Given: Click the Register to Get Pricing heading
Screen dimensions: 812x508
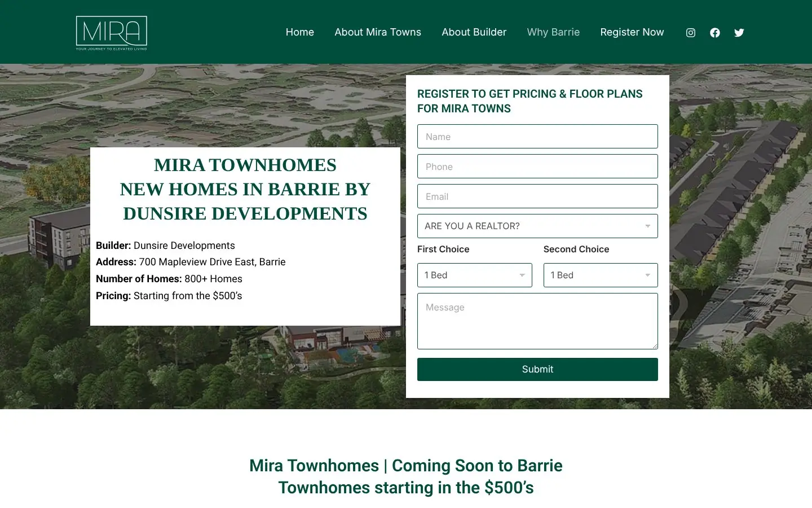Looking at the screenshot, I should 529,101.
